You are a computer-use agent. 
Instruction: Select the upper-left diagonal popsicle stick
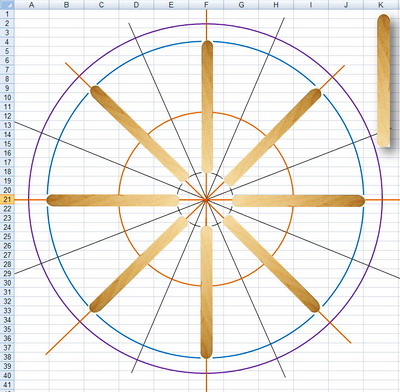[x=140, y=134]
